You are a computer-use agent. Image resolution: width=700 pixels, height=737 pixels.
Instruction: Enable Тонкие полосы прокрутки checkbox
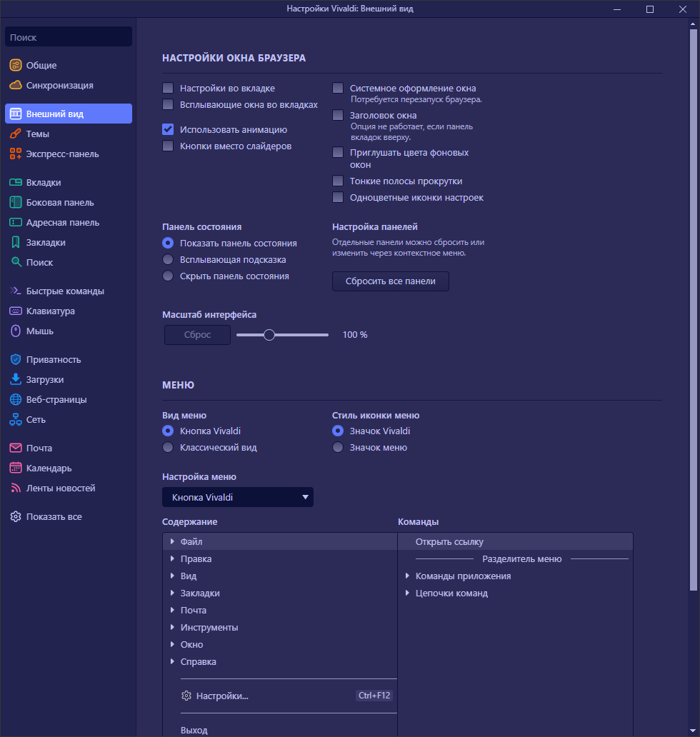[x=339, y=181]
